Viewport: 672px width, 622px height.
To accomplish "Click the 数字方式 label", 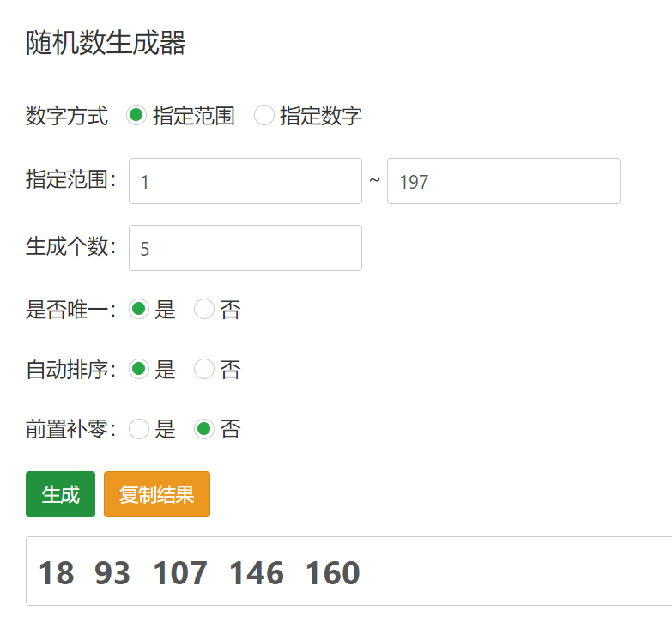I will click(x=67, y=116).
